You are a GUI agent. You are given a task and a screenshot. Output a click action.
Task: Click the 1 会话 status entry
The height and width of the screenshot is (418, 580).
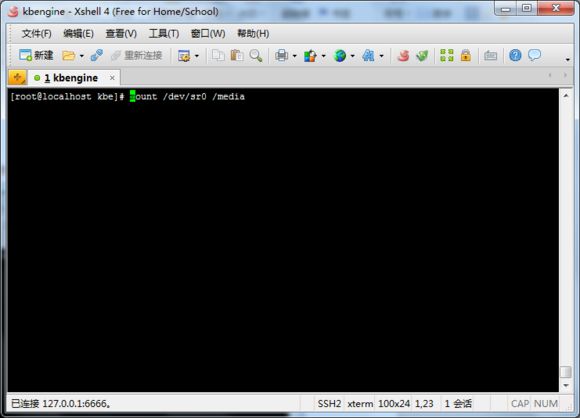point(458,404)
